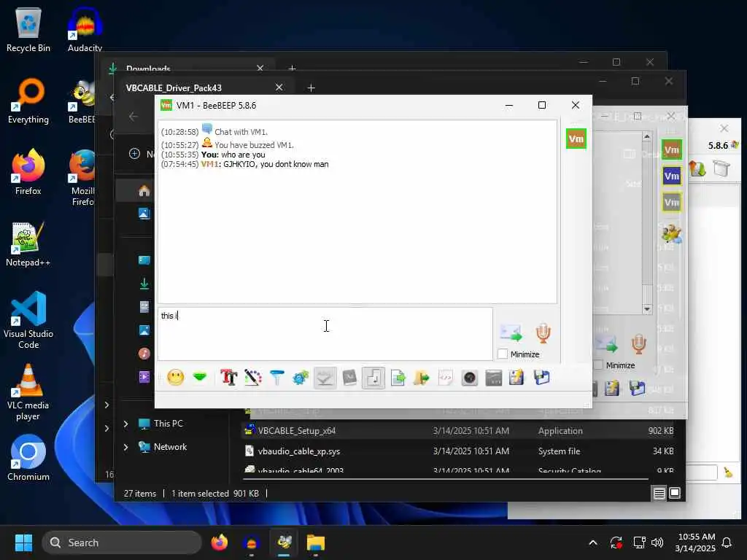747x560 pixels.
Task: Send a file with the document-arrow icon
Action: click(398, 378)
